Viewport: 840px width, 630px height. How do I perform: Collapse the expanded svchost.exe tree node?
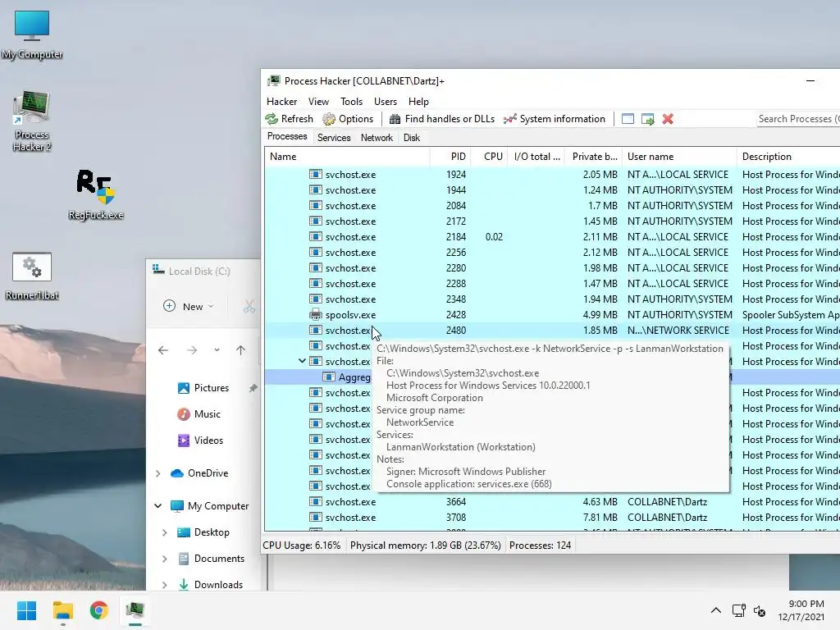pyautogui.click(x=302, y=361)
